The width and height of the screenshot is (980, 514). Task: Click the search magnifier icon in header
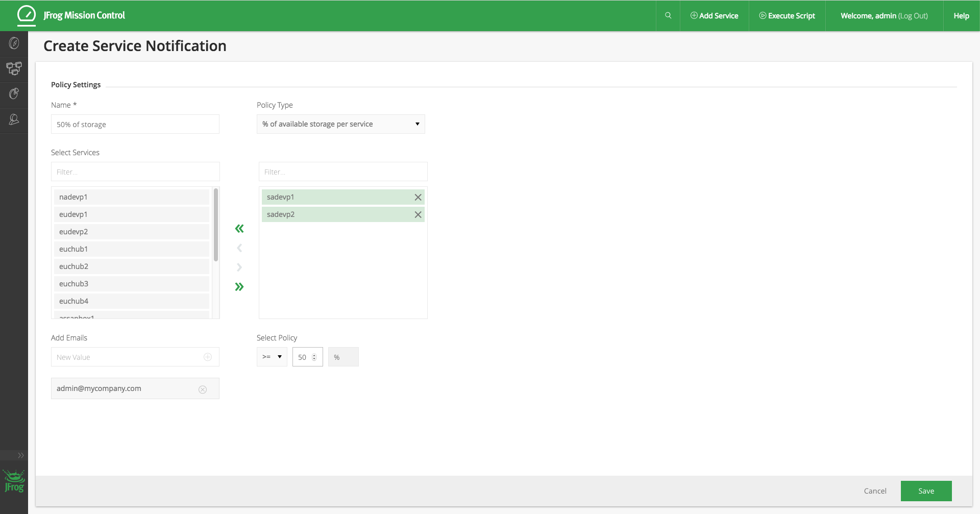click(x=668, y=16)
